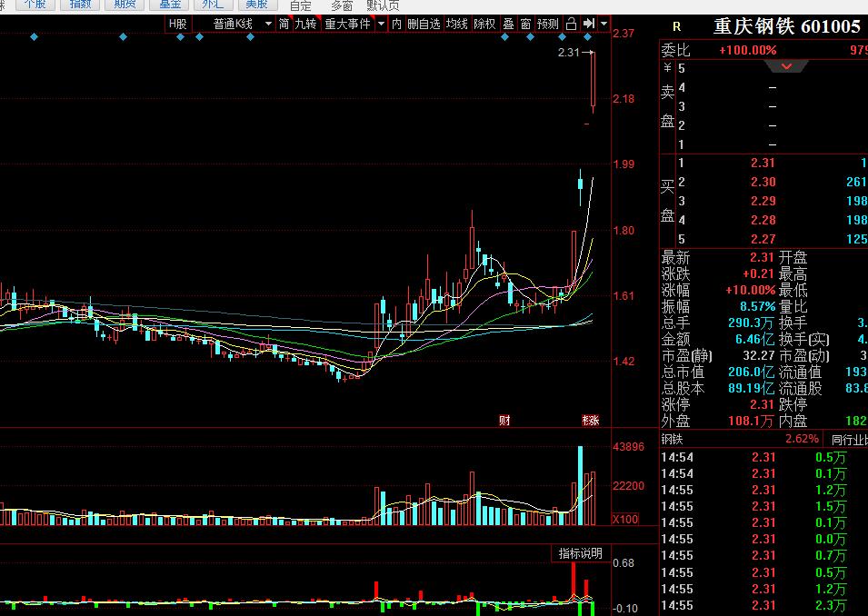Toggle the 简 simplified view
The image size is (868, 616).
click(x=284, y=24)
